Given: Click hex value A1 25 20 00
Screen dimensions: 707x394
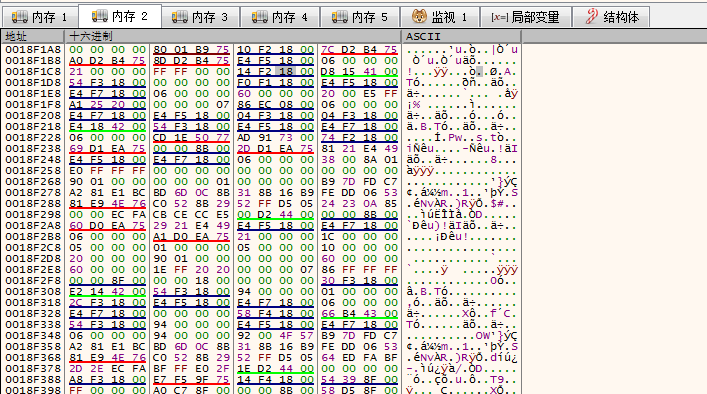Looking at the screenshot, I should pyautogui.click(x=107, y=105).
